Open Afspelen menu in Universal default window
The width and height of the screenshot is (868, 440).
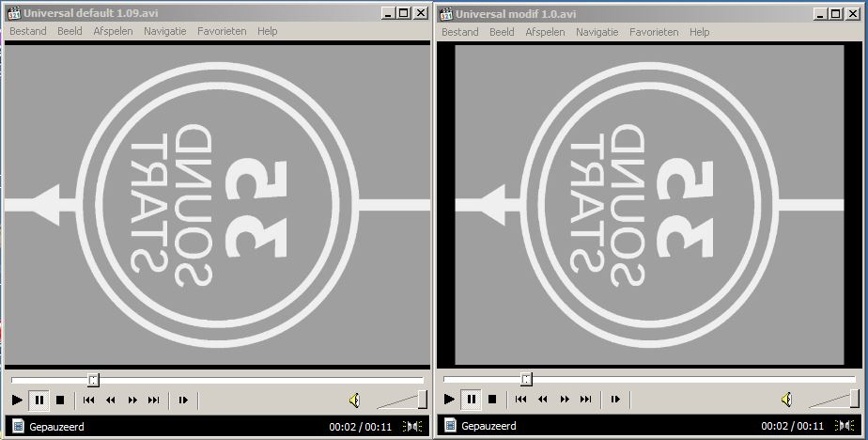[113, 31]
